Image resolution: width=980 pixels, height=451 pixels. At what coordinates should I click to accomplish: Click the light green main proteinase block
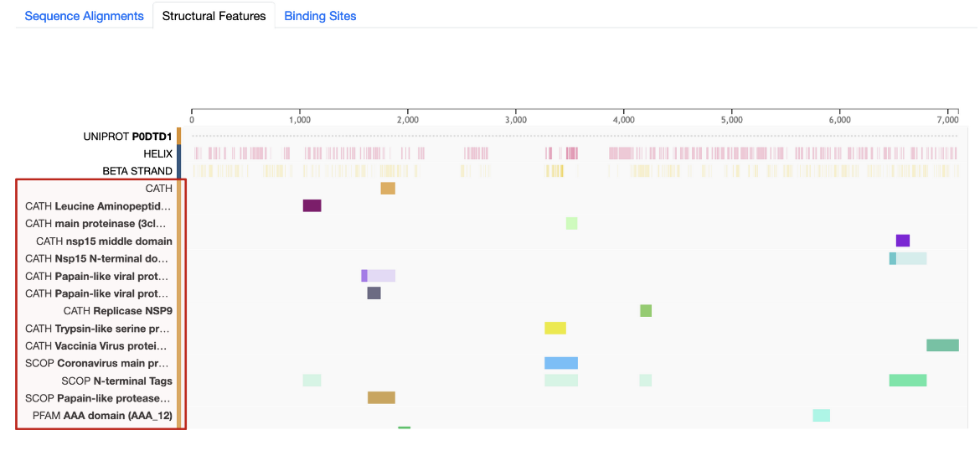[x=571, y=223]
